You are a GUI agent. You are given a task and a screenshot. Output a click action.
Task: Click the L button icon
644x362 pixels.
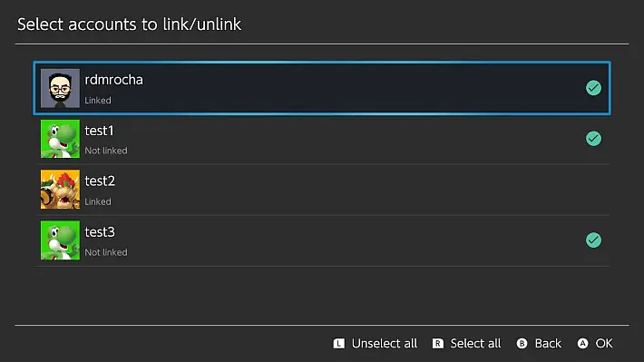pos(339,344)
